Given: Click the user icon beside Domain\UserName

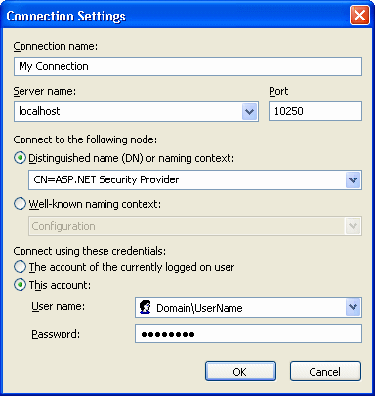Looking at the screenshot, I should (x=145, y=307).
